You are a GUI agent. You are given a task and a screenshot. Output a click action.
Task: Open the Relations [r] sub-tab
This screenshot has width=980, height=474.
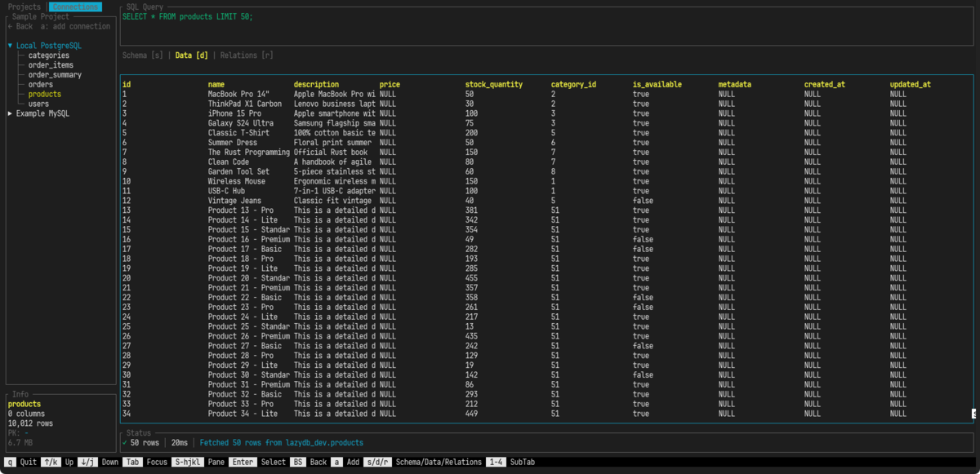point(247,55)
